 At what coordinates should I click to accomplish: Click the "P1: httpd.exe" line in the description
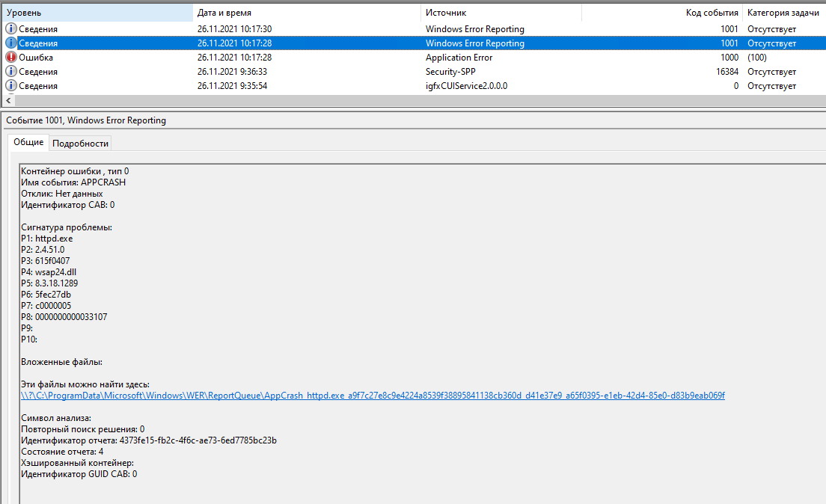(46, 239)
